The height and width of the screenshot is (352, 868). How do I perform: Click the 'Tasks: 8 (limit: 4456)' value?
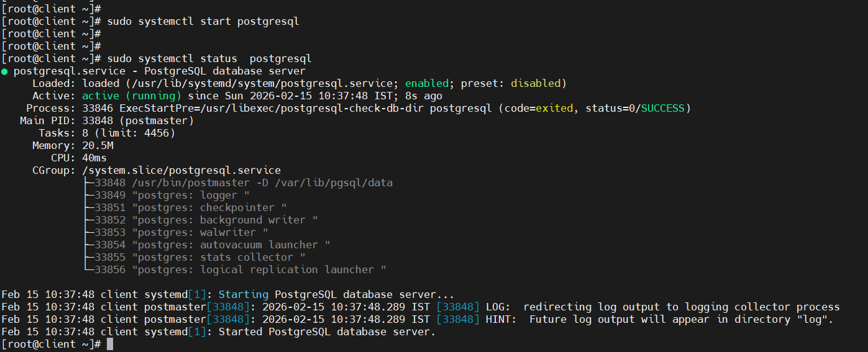(x=129, y=133)
